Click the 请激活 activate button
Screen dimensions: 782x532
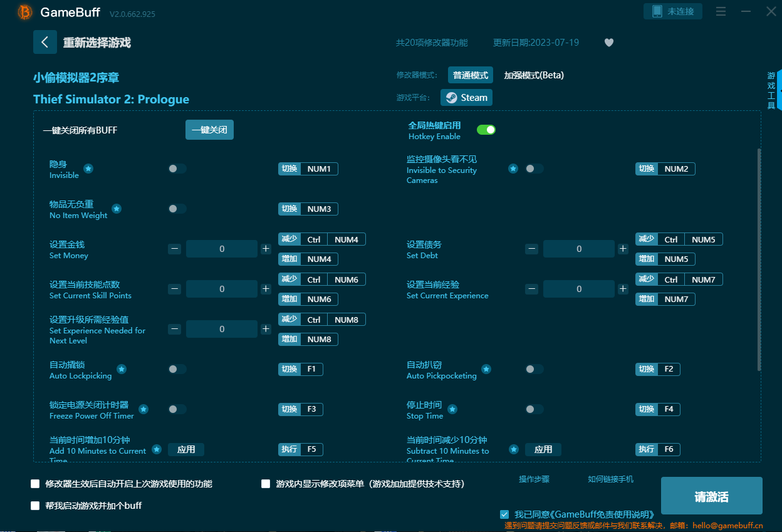pyautogui.click(x=712, y=496)
